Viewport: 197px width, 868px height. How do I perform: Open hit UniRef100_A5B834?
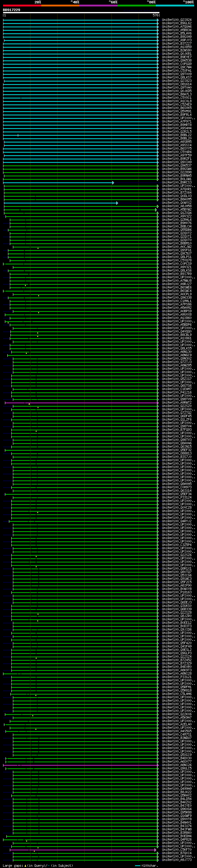(177, 30)
